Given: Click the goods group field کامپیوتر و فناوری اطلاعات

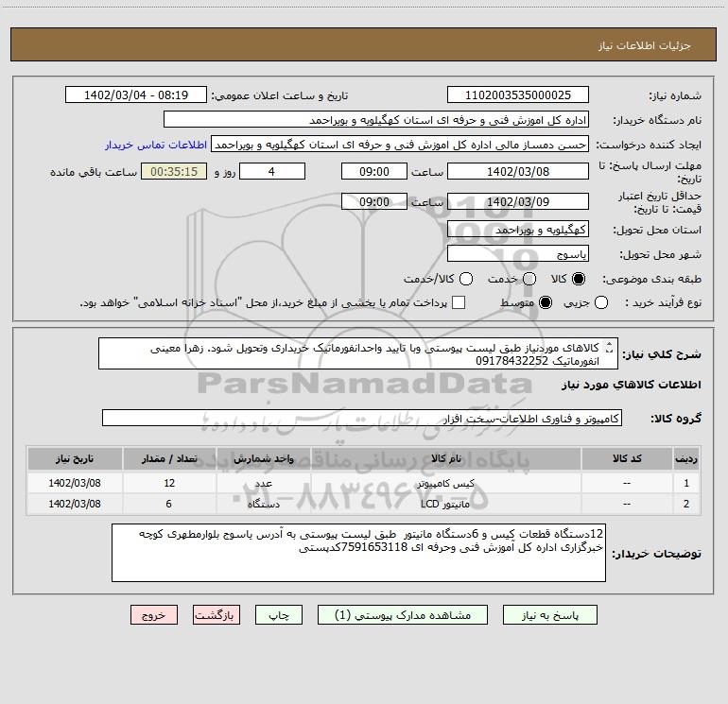Looking at the screenshot, I should [x=362, y=418].
